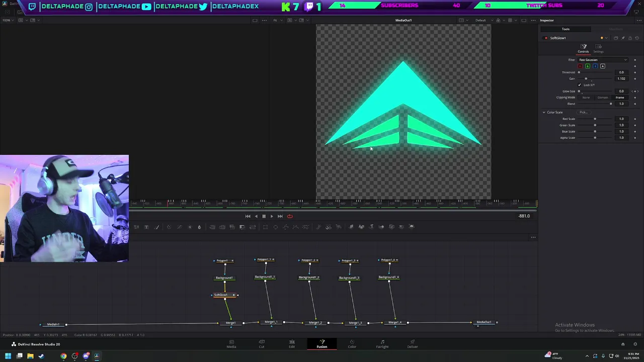The height and width of the screenshot is (362, 644).
Task: Open the Controls tab of SoftGlow1
Action: (583, 49)
